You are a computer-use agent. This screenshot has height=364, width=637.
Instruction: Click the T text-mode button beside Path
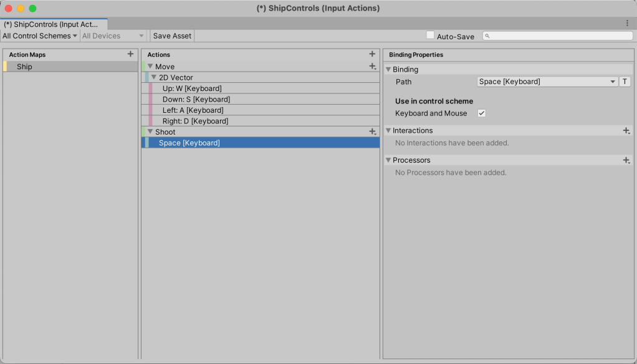point(625,82)
